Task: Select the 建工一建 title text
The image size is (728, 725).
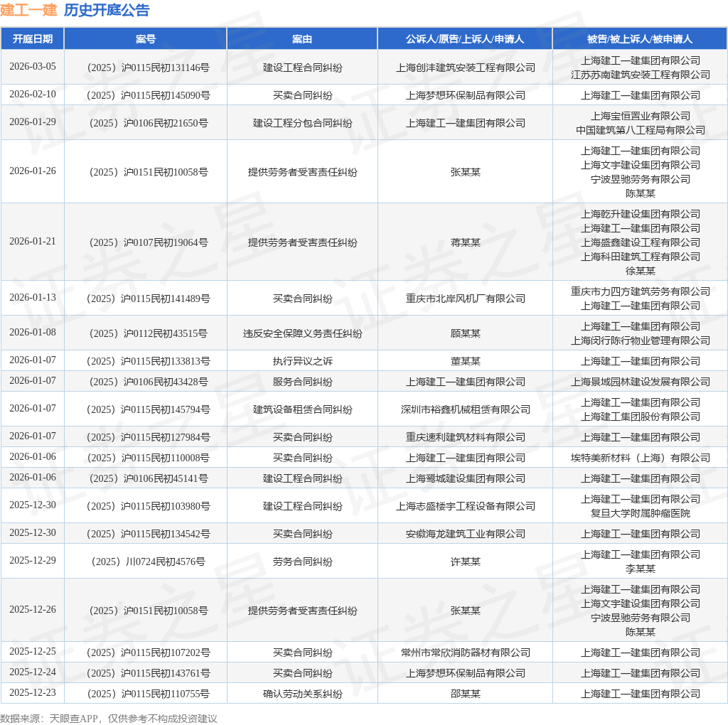Action: [x=28, y=10]
